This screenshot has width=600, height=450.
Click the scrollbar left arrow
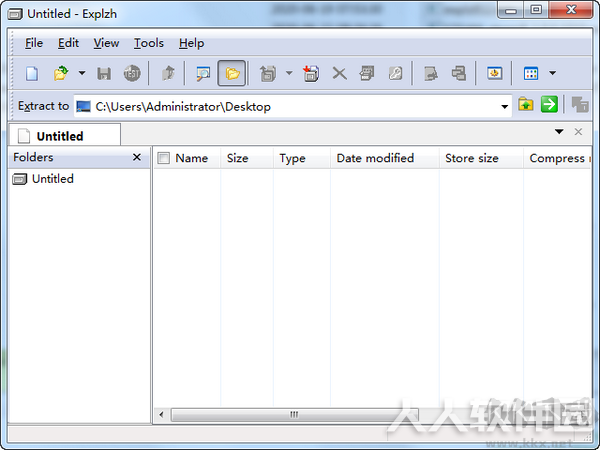pos(161,415)
